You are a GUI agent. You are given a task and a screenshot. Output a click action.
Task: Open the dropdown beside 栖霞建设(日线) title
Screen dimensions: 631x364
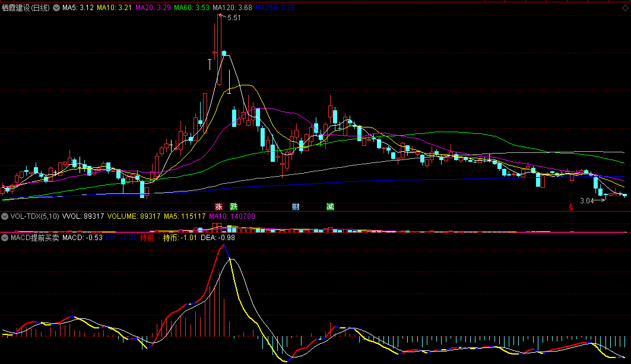(x=56, y=8)
